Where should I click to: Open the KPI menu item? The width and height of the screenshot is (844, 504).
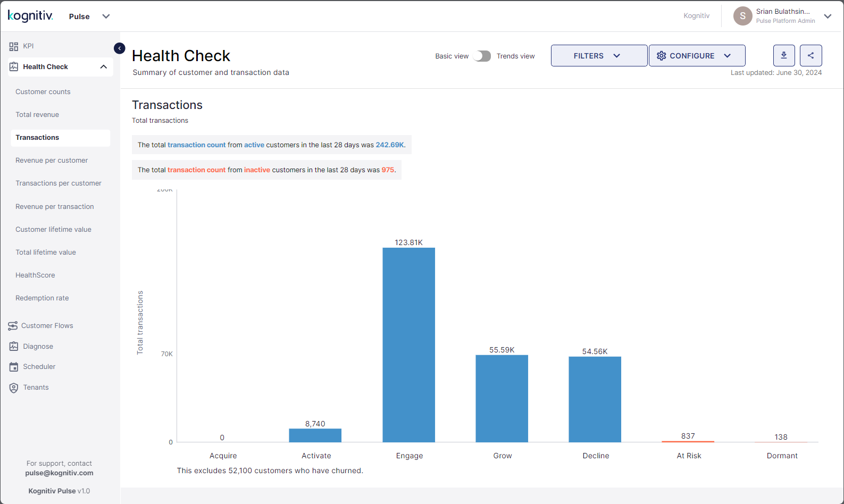[x=28, y=46]
